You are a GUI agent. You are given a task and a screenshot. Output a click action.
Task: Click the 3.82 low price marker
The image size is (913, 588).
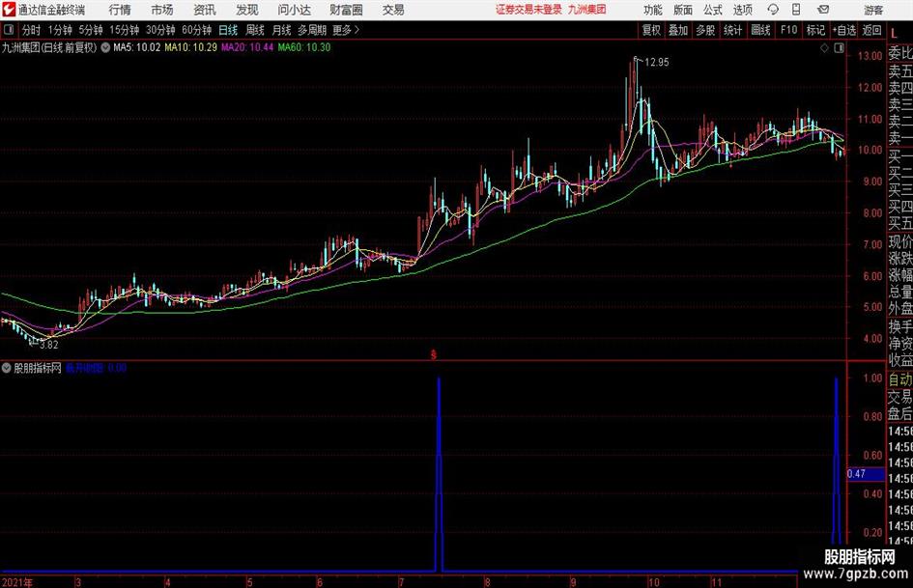click(49, 345)
